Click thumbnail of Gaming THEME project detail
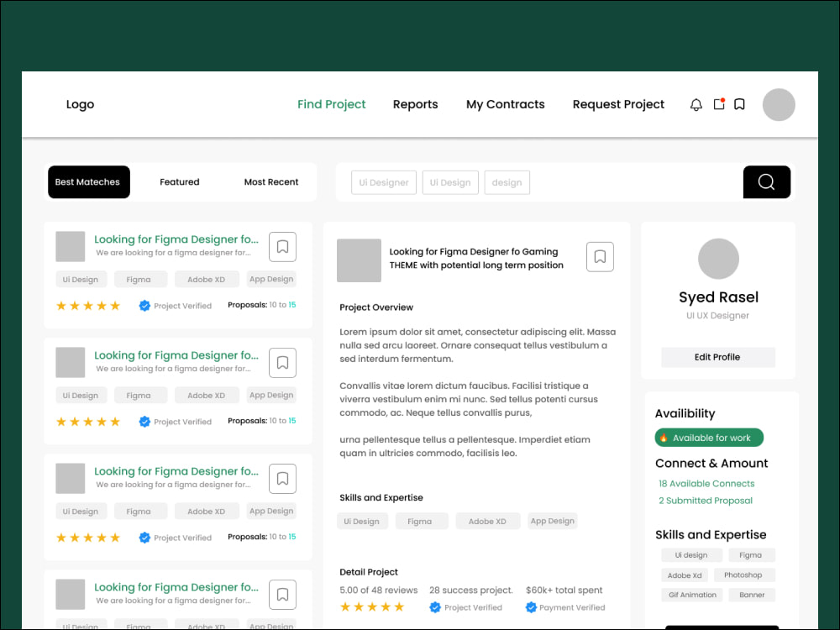Viewport: 840px width, 630px height. (x=359, y=260)
